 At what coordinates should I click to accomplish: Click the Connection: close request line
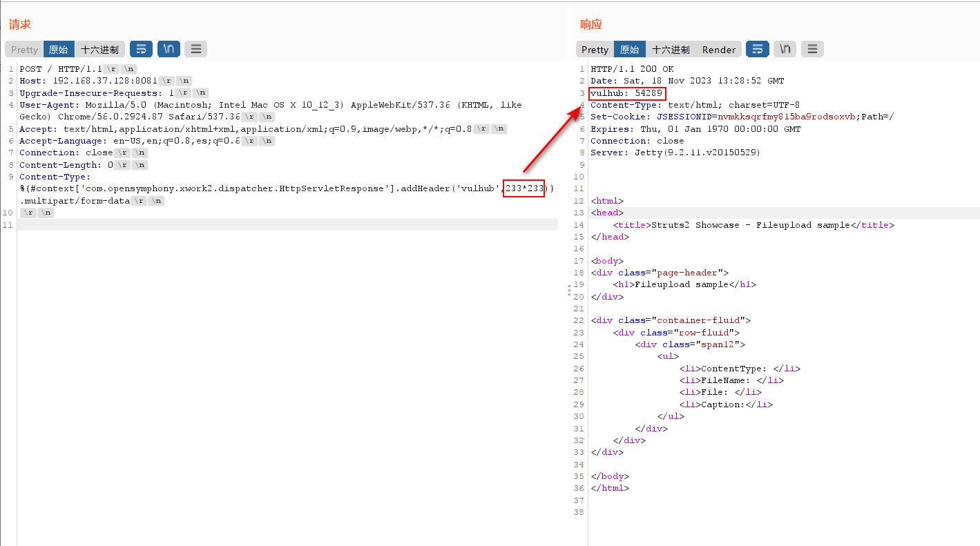coord(66,153)
